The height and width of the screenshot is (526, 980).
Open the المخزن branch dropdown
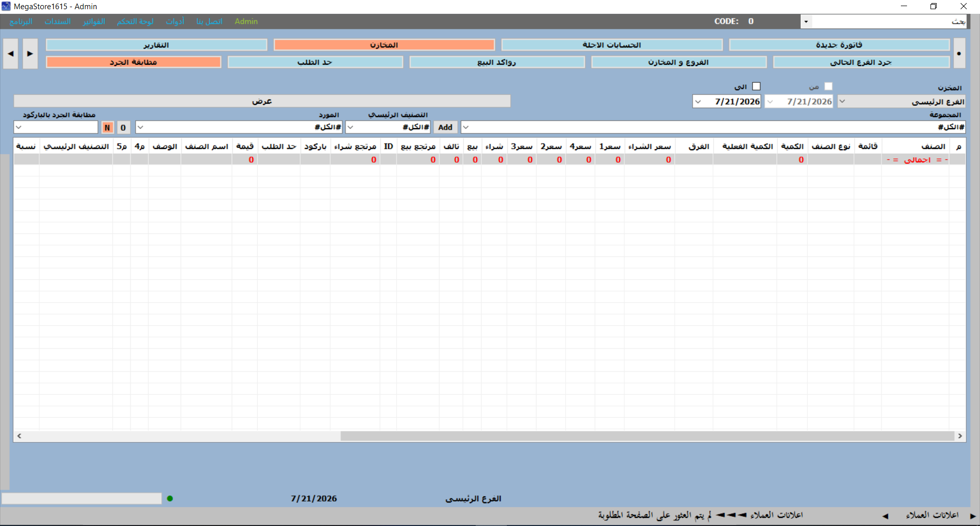tap(842, 102)
